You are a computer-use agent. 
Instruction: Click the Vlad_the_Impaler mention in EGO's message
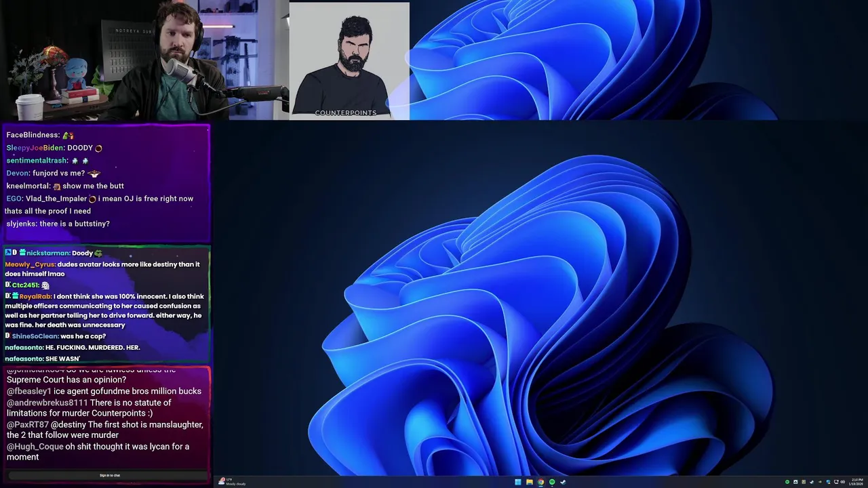[x=56, y=199]
